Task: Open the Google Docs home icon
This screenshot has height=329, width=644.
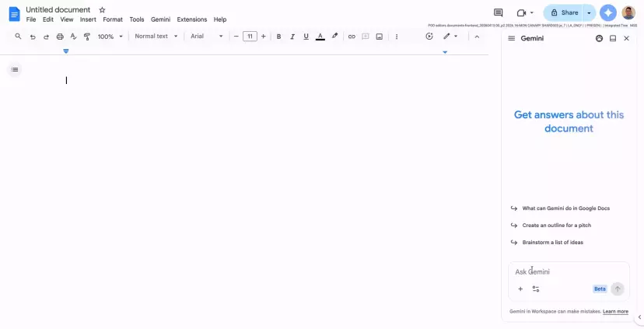Action: 14,14
